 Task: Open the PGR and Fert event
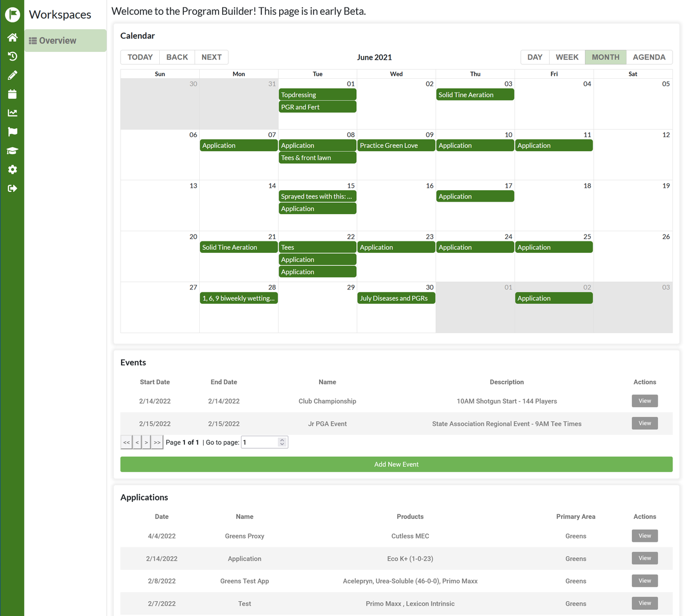(317, 107)
